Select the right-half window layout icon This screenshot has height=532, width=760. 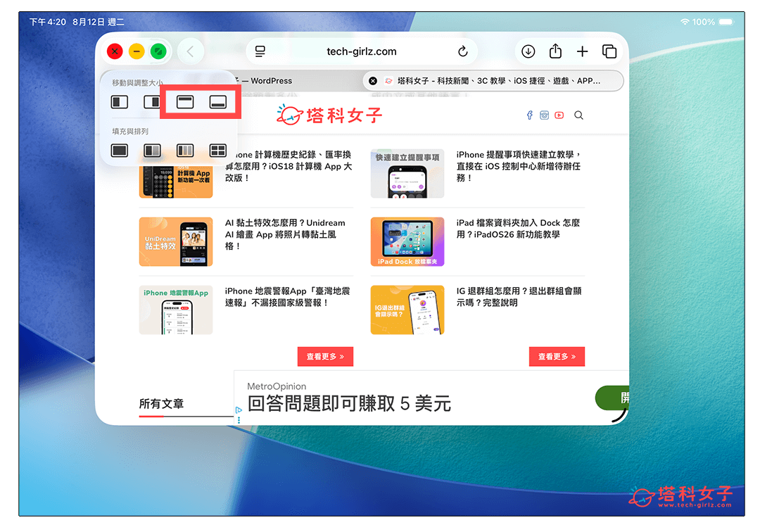(152, 102)
